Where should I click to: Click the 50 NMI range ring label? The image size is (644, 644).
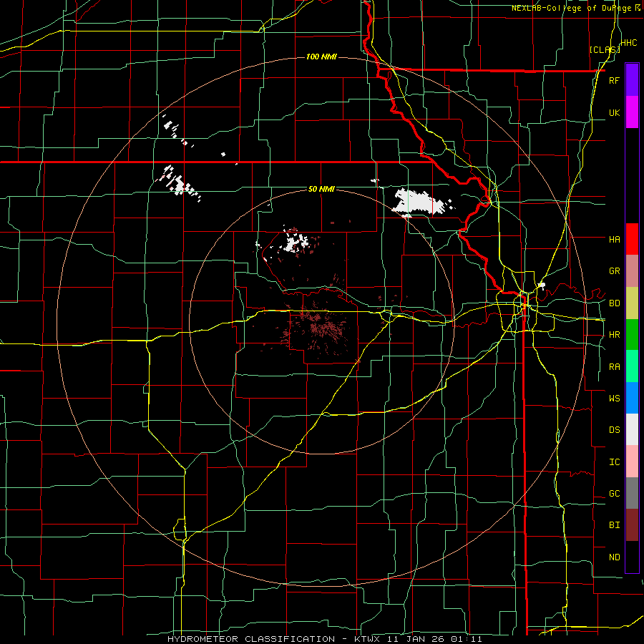[321, 189]
